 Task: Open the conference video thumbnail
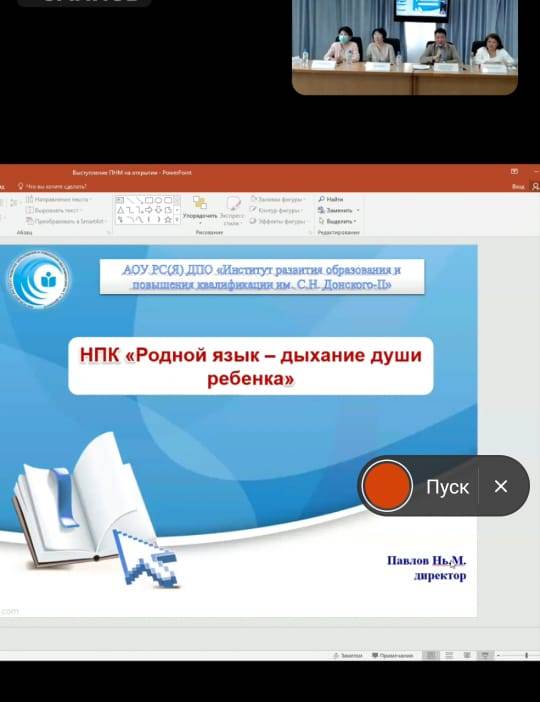[x=405, y=46]
